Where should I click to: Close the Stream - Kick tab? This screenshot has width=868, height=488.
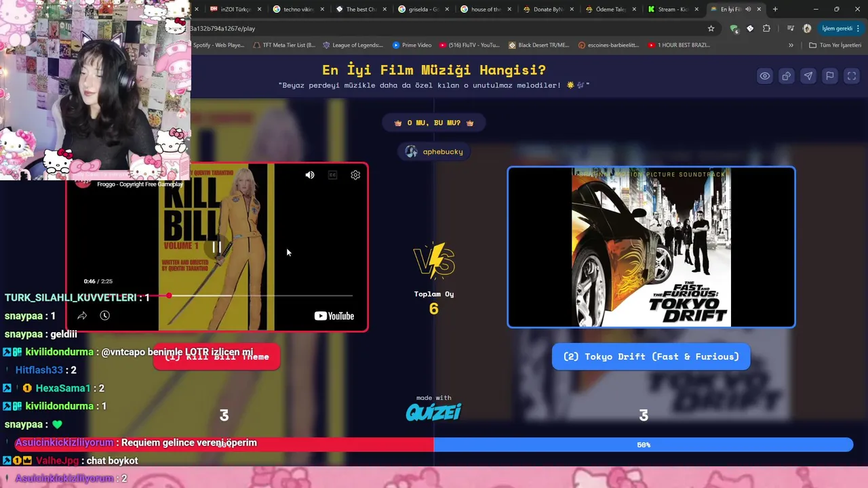coord(696,9)
